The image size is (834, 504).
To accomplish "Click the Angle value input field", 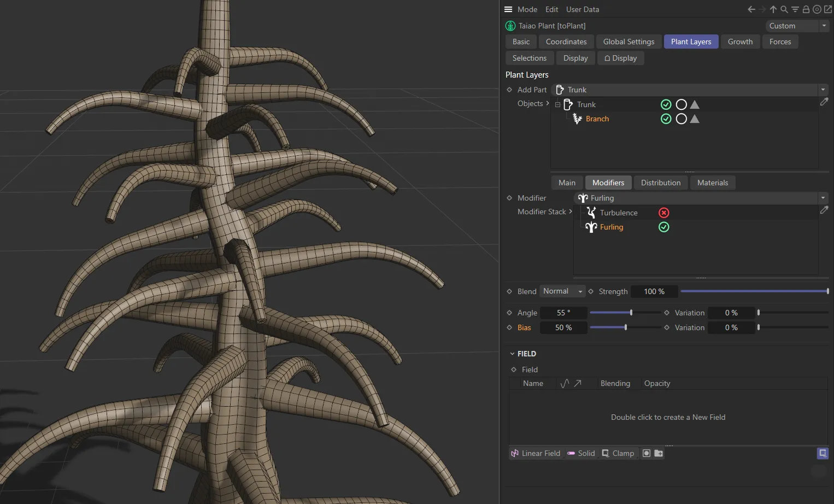I will click(x=563, y=312).
